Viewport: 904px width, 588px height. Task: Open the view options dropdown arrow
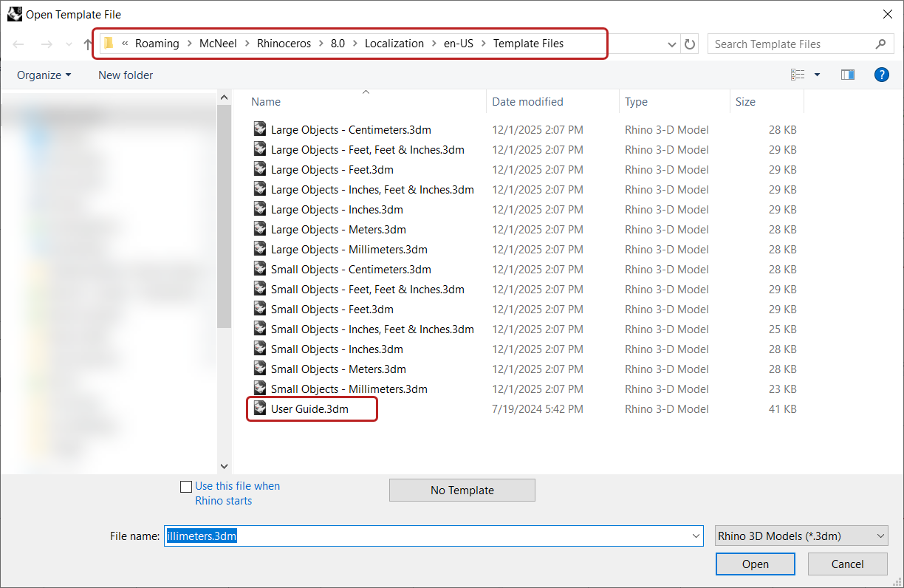(x=817, y=75)
